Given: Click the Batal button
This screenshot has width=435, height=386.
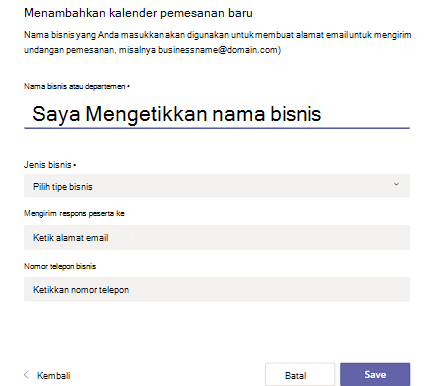Looking at the screenshot, I should coord(300,375).
